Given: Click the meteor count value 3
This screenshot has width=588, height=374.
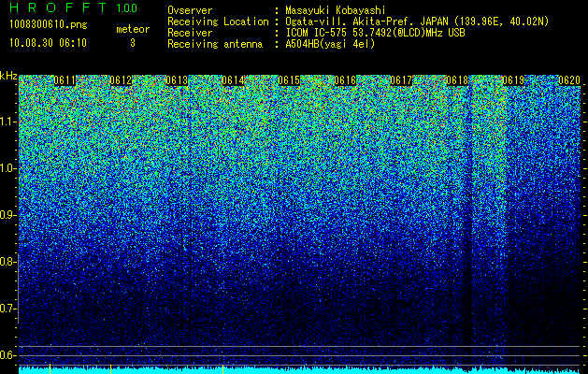Looking at the screenshot, I should coord(133,43).
